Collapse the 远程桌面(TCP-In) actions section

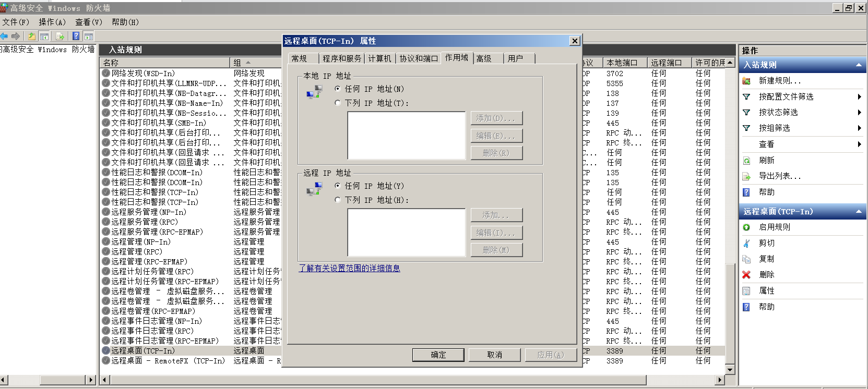click(859, 212)
